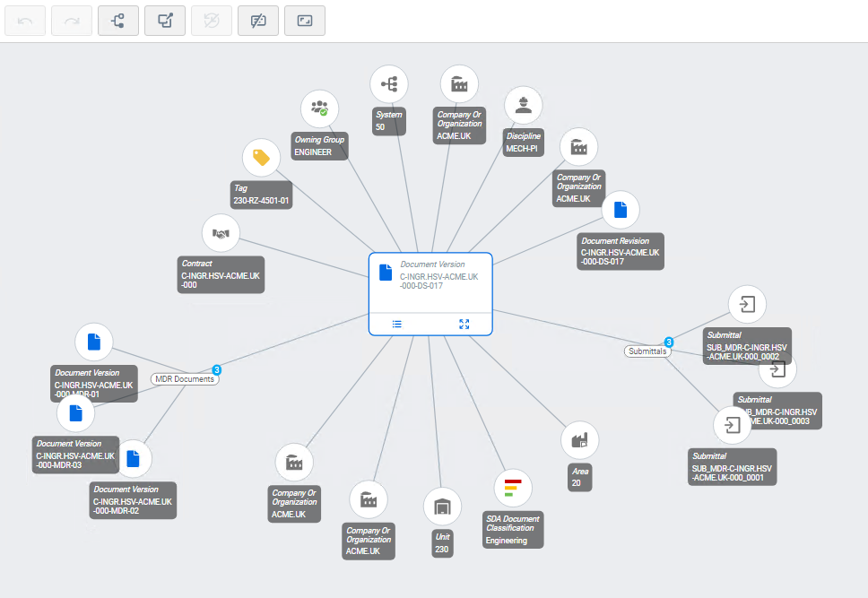Click the undo arrow toolbar button
Screen dimensions: 868x598
25,21
